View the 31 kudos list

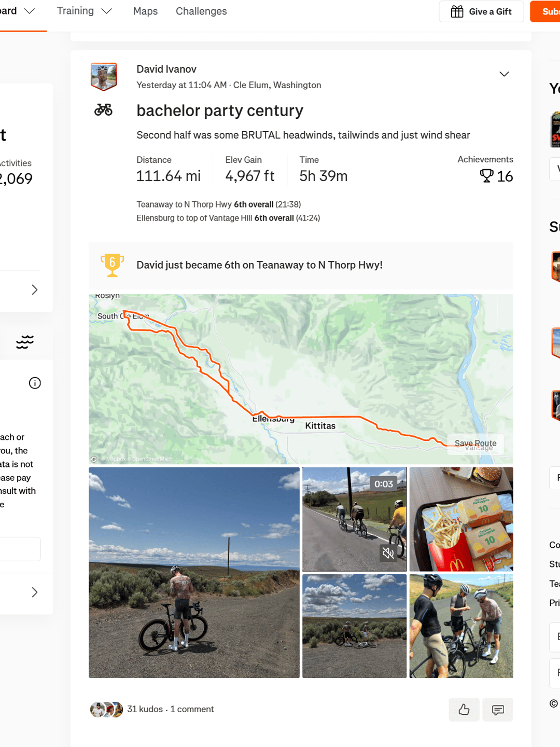[x=145, y=709]
